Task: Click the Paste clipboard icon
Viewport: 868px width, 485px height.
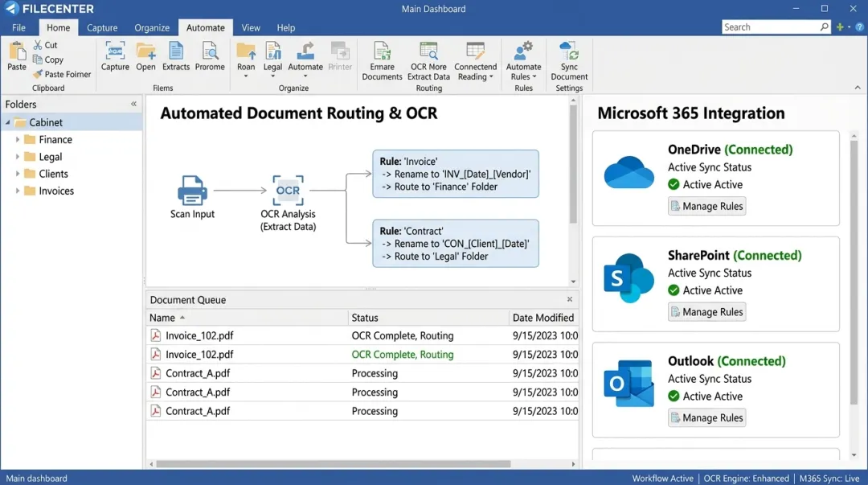Action: point(17,51)
